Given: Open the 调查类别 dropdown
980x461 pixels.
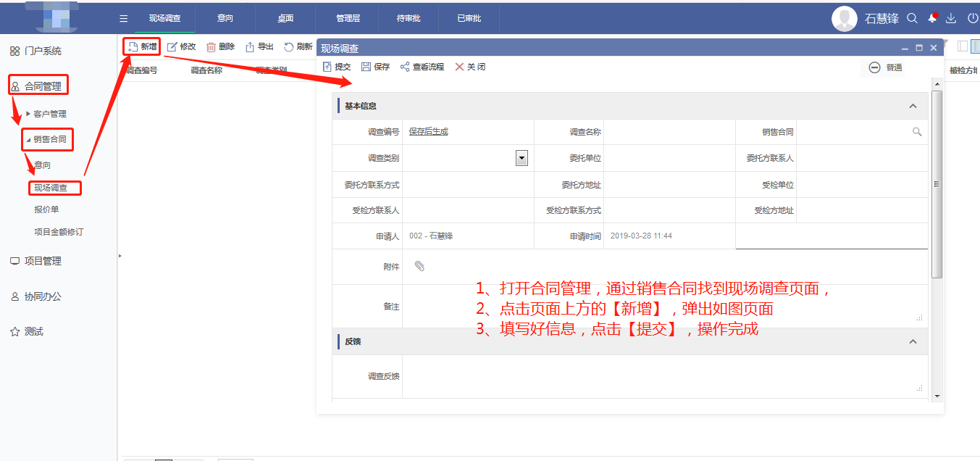Looking at the screenshot, I should 522,158.
